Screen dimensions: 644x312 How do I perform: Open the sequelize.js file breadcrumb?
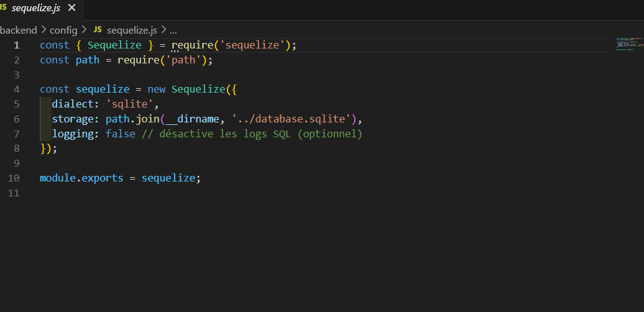pyautogui.click(x=132, y=30)
